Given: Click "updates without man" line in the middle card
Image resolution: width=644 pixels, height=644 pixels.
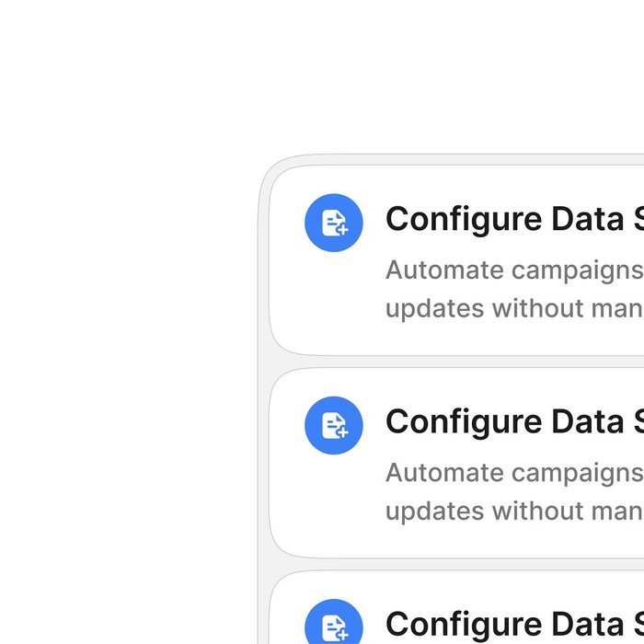Looking at the screenshot, I should [513, 510].
